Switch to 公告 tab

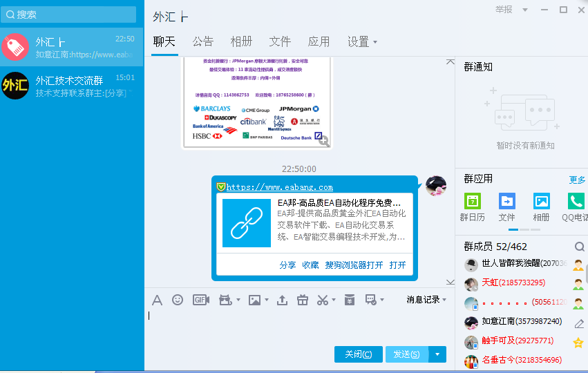click(x=203, y=41)
